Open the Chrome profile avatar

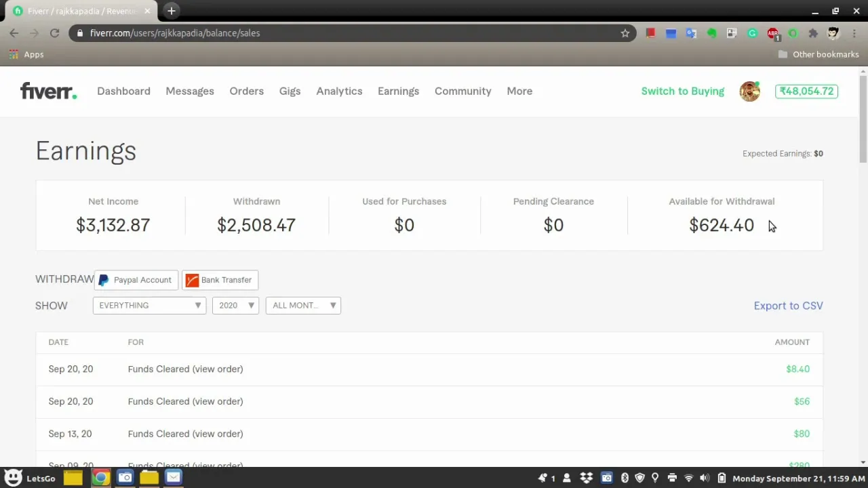pyautogui.click(x=833, y=33)
